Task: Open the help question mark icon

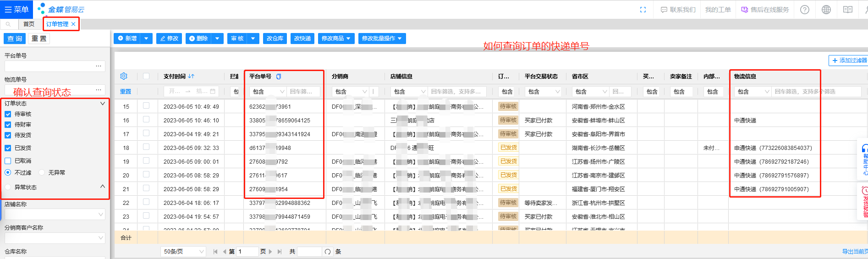Action: 805,10
